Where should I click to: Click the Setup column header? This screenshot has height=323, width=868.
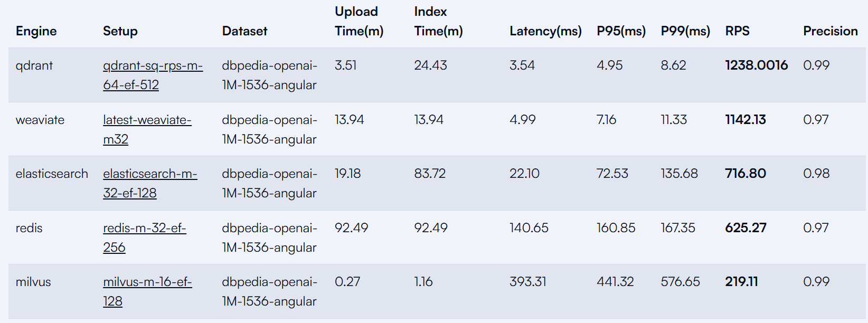(120, 31)
